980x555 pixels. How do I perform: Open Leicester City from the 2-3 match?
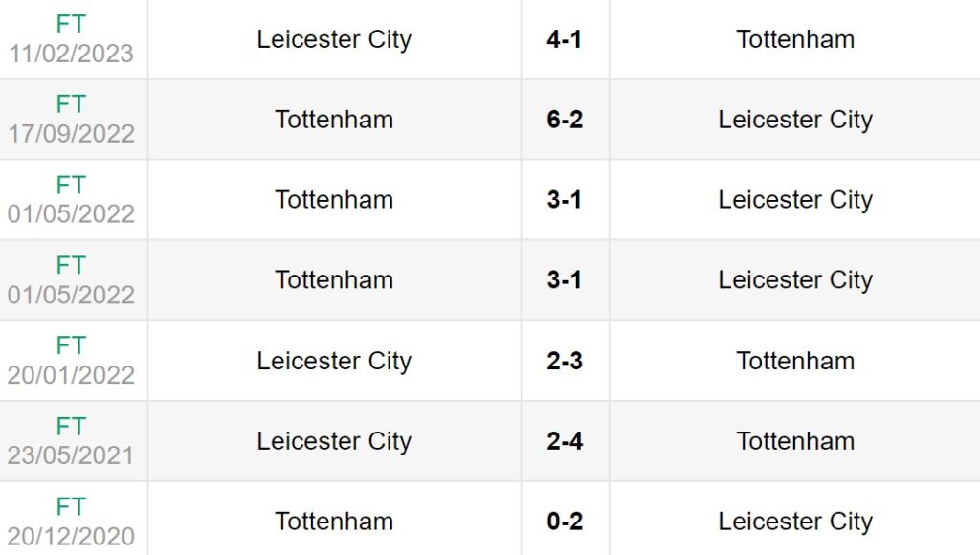pyautogui.click(x=334, y=361)
